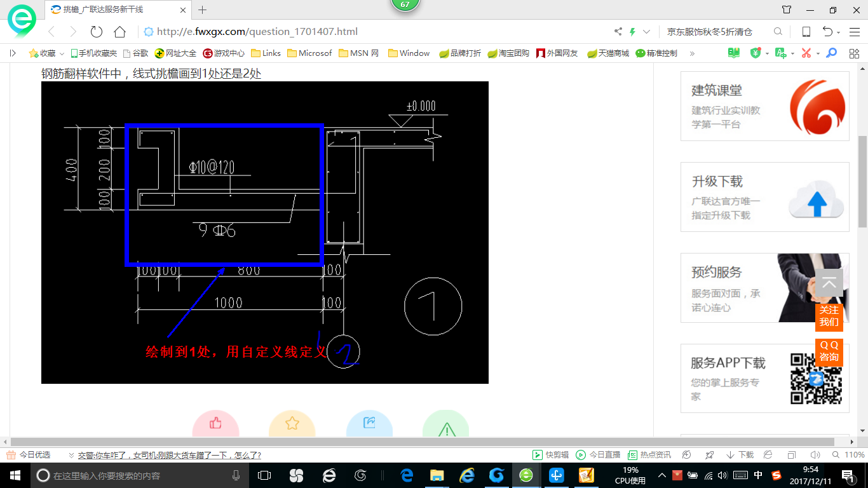Click the horizontal scrollbar
This screenshot has height=488, width=868.
click(x=422, y=442)
